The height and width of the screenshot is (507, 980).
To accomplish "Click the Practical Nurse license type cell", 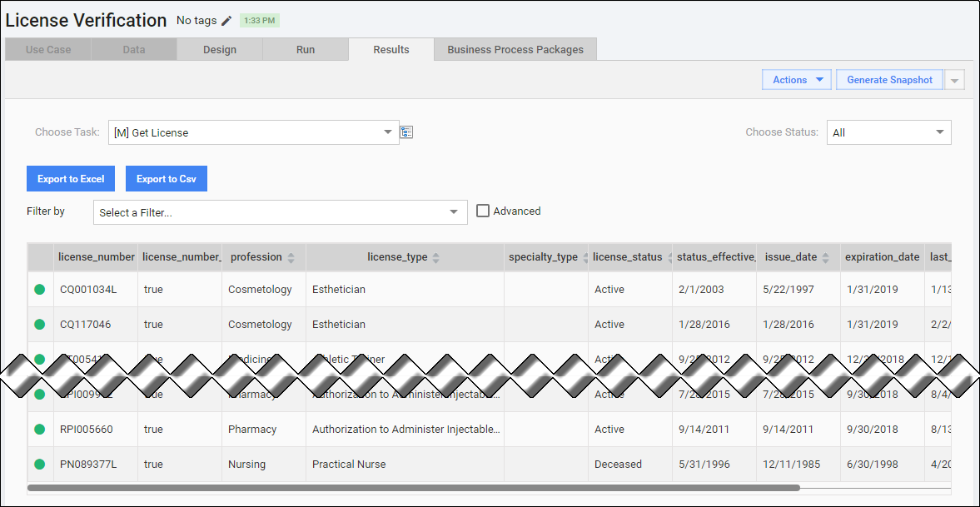I will (405, 465).
